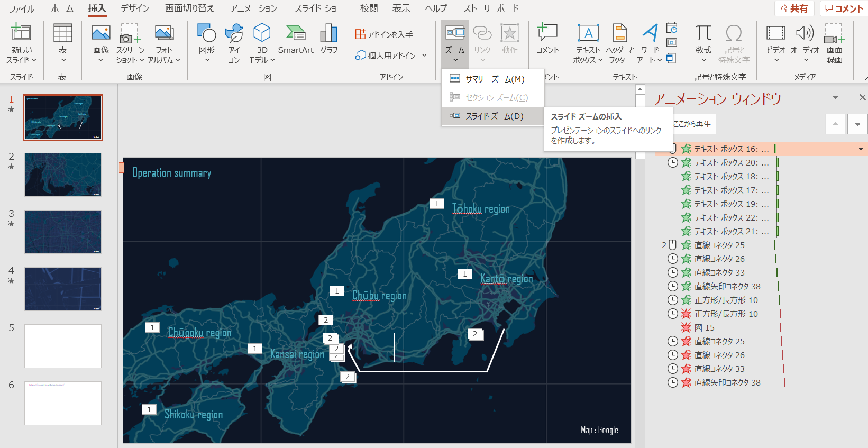Choose Summary Zoom (サマリー ズーム) menu item
This screenshot has height=448, width=868.
pos(494,79)
